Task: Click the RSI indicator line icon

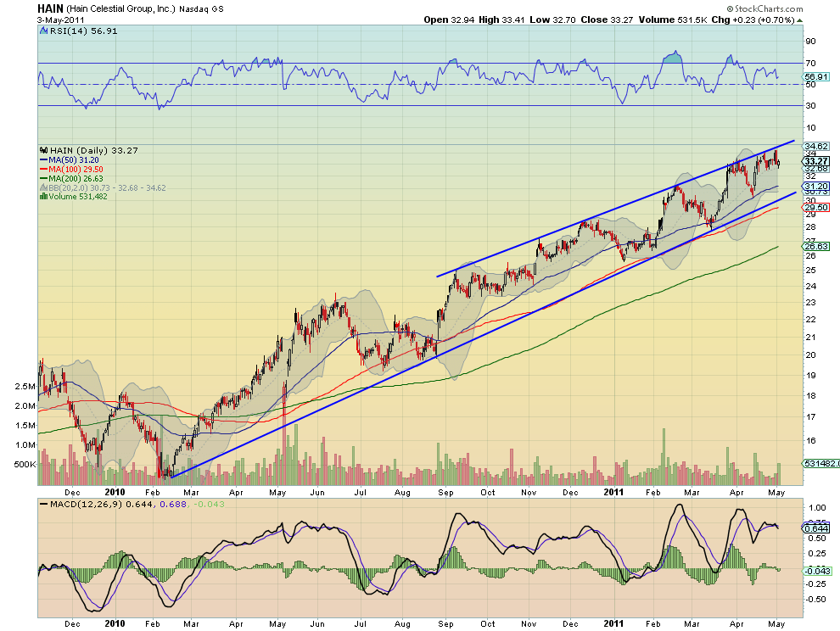Action: pos(44,31)
